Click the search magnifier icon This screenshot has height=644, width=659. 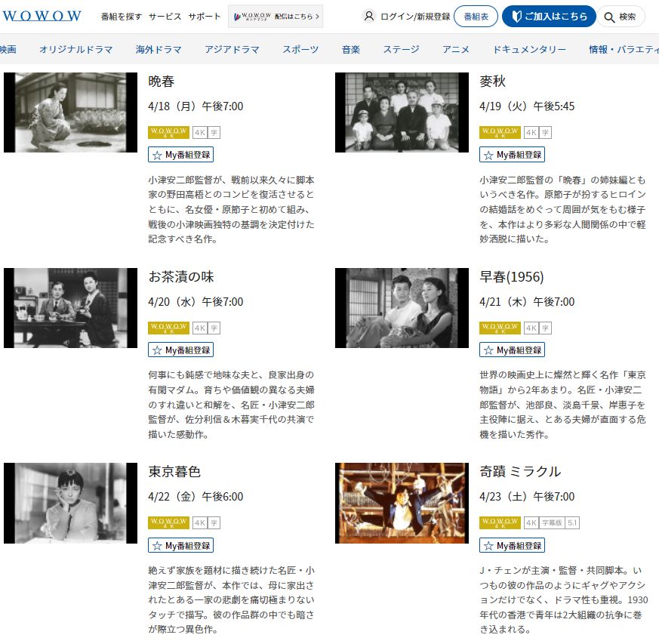pyautogui.click(x=609, y=17)
